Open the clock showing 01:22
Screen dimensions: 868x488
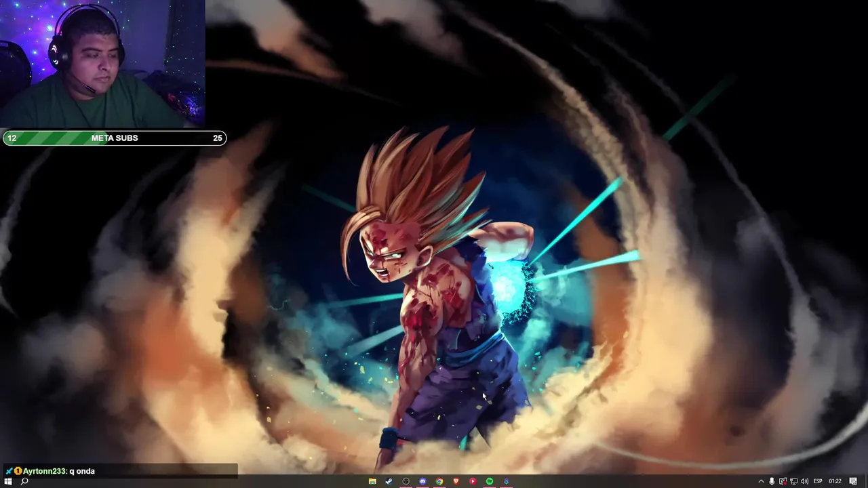point(835,481)
